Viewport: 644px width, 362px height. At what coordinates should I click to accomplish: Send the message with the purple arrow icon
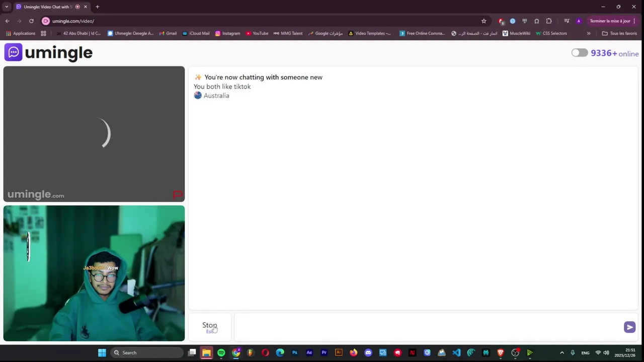629,327
